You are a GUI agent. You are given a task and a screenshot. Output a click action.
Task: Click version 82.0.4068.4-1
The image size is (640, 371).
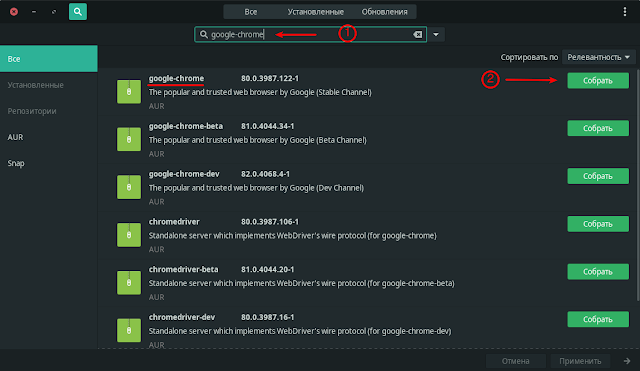pos(265,174)
